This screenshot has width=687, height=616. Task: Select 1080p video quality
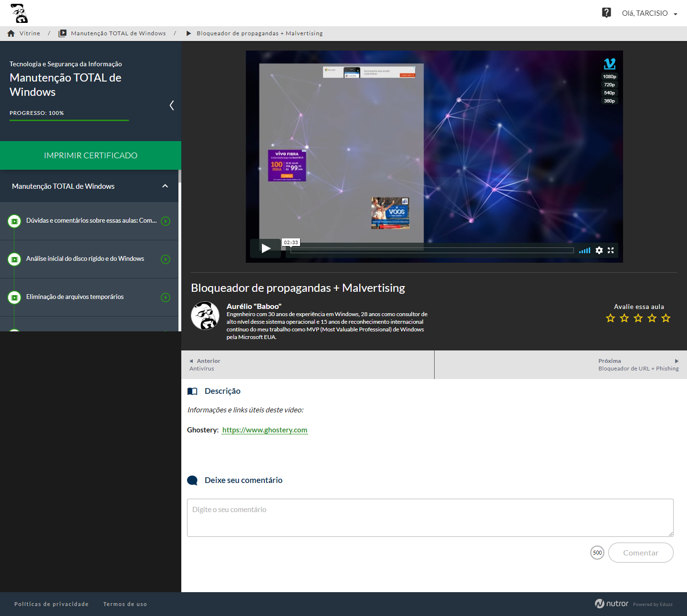[x=609, y=77]
